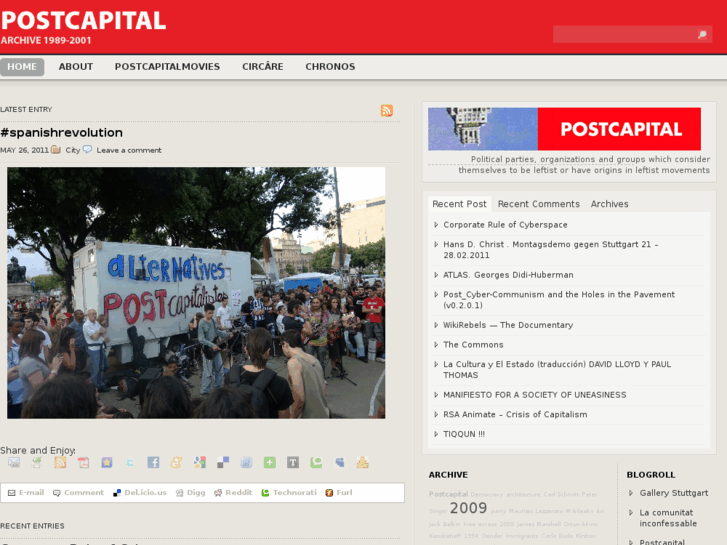Click the blue MySpace people share icon
The width and height of the screenshot is (727, 545).
340,462
